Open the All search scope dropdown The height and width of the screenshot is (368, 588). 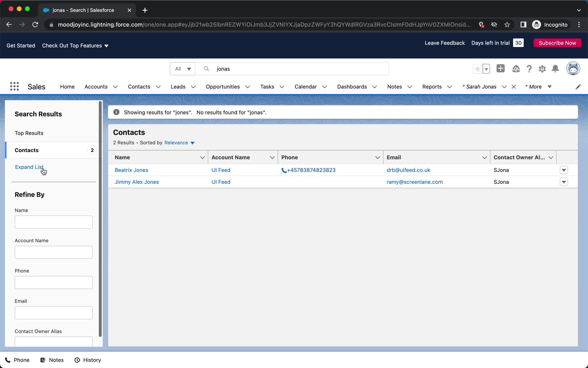[x=183, y=69]
